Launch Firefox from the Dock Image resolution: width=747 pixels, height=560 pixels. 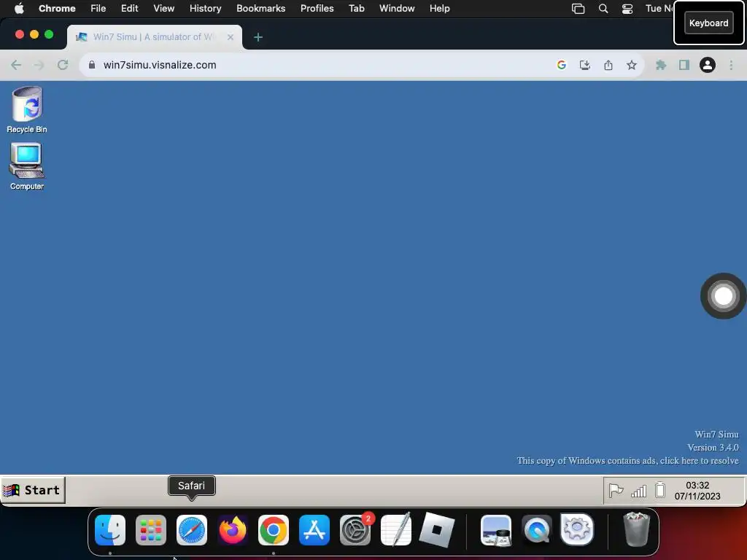pyautogui.click(x=233, y=530)
